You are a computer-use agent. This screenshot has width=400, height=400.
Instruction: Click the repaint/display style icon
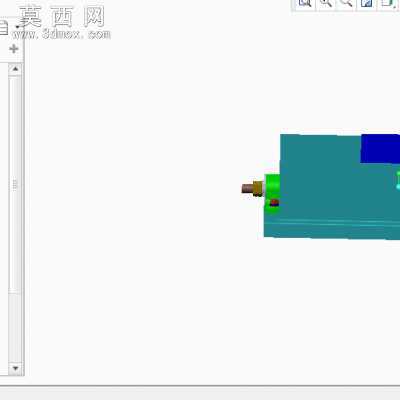pos(367,4)
